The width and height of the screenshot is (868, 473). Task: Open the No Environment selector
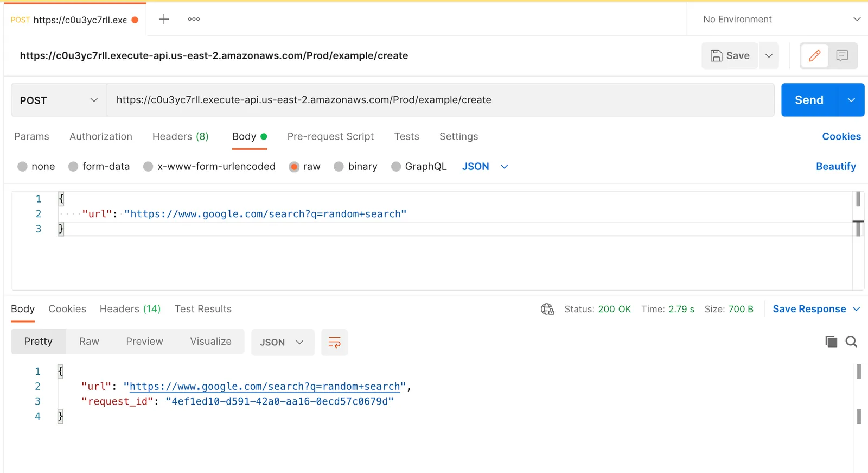click(781, 19)
